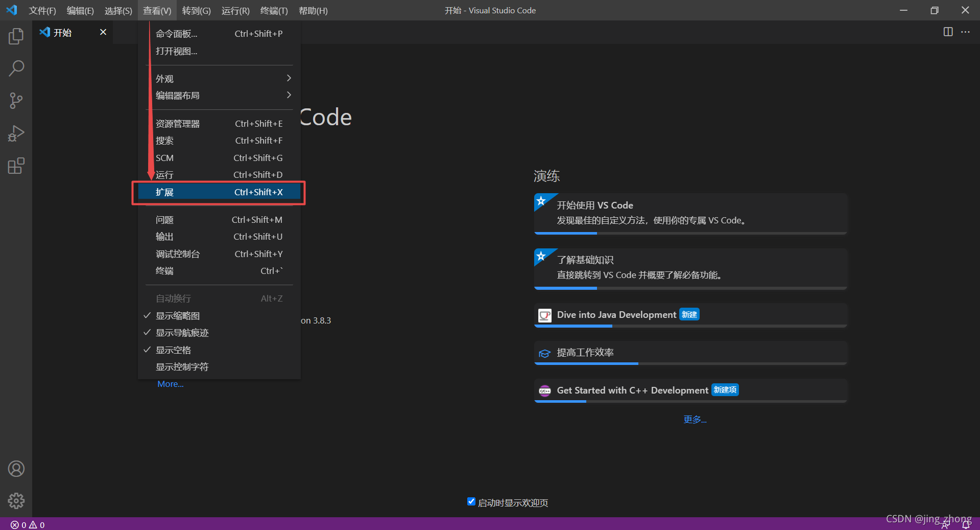Viewport: 980px width, 530px height.
Task: Click progress bar under 开始使用 VS Code
Action: point(690,233)
